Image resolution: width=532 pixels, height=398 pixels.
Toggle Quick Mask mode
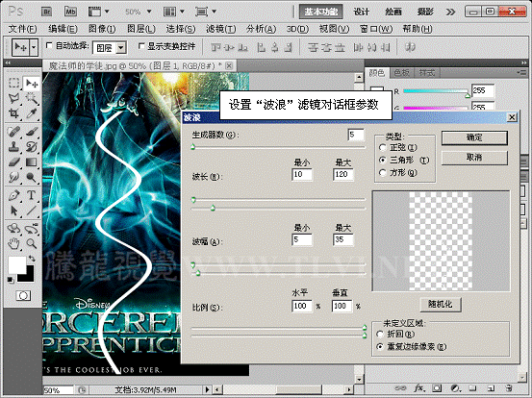pos(23,296)
